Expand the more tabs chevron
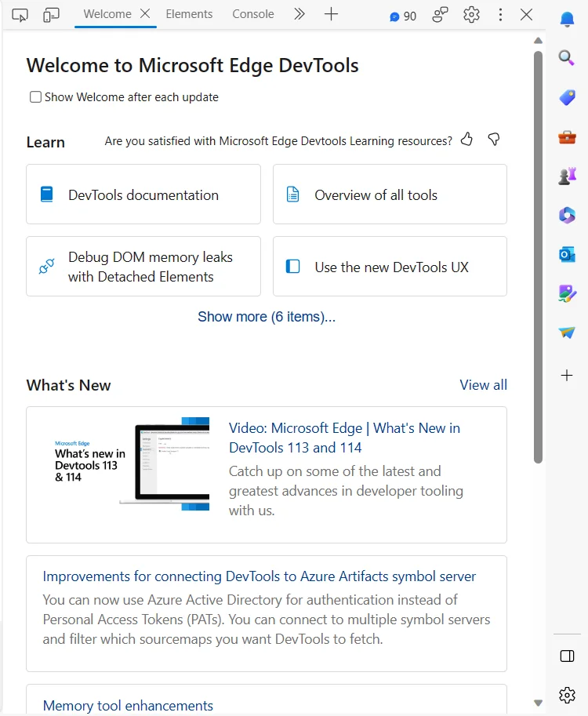The height and width of the screenshot is (716, 588). (299, 14)
